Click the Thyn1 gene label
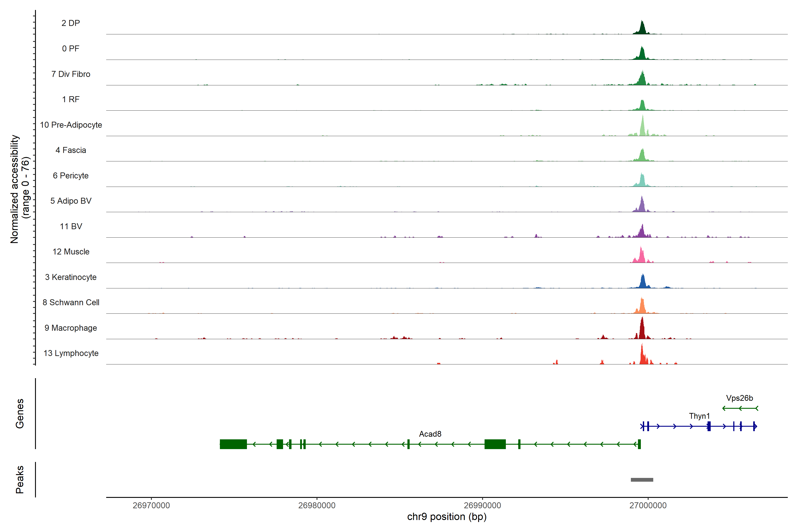 [699, 416]
